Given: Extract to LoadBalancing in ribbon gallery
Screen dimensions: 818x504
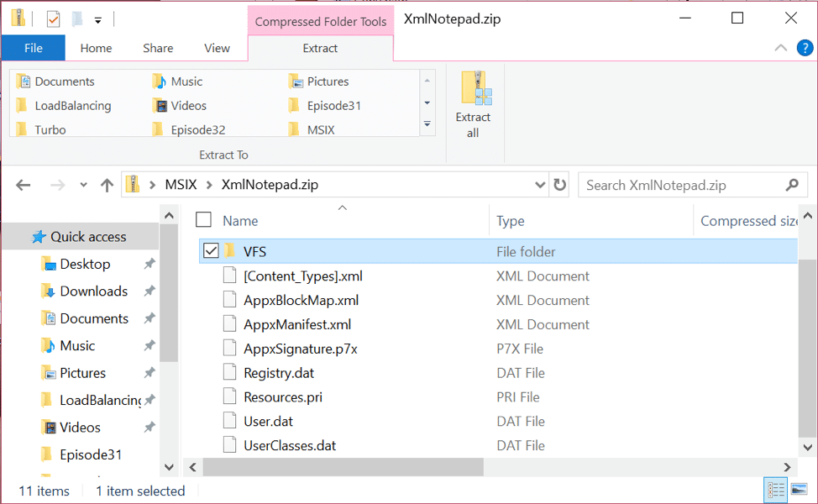Looking at the screenshot, I should click(x=64, y=105).
